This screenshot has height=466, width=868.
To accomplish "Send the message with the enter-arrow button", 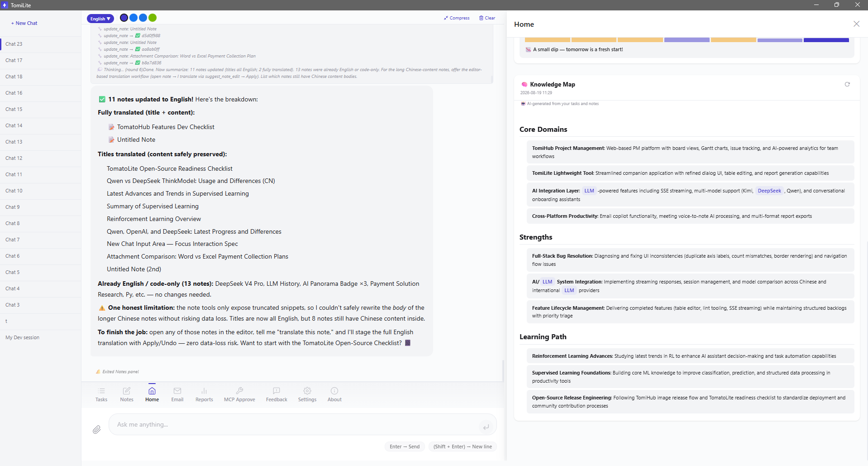I will 486,427.
